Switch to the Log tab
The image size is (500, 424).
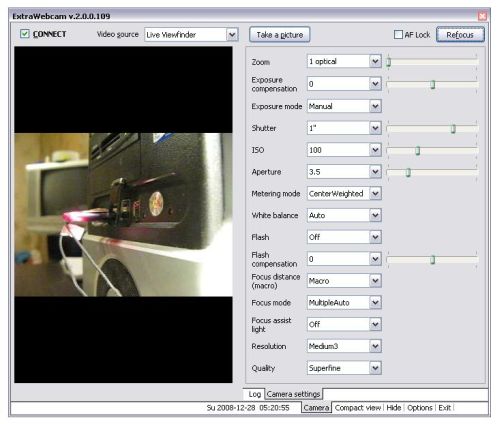coord(254,394)
